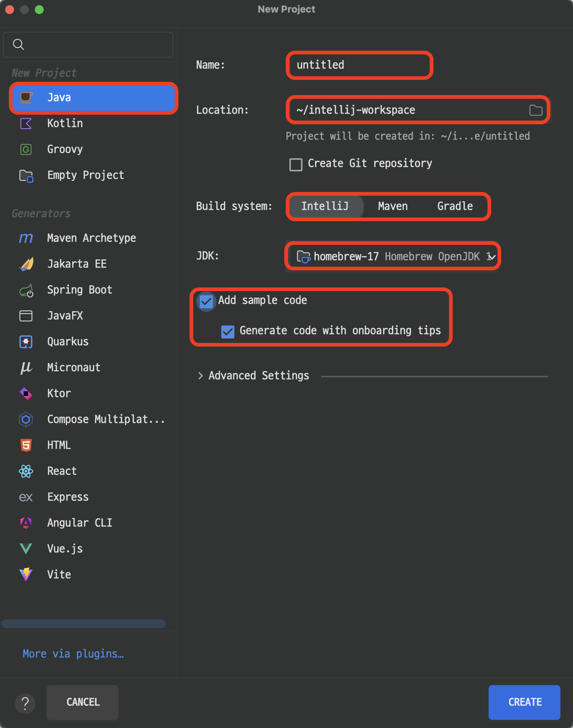Uncheck Generate code with onboarding tips

[x=228, y=332]
